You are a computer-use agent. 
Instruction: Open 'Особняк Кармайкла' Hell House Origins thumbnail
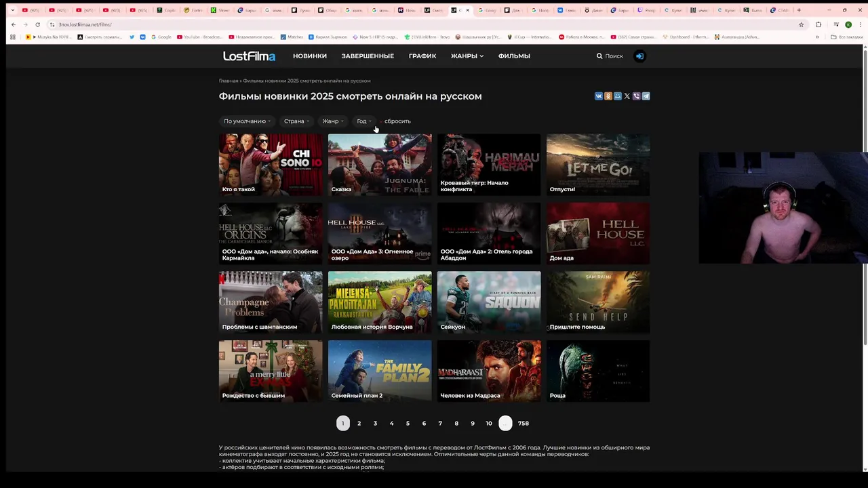(271, 234)
